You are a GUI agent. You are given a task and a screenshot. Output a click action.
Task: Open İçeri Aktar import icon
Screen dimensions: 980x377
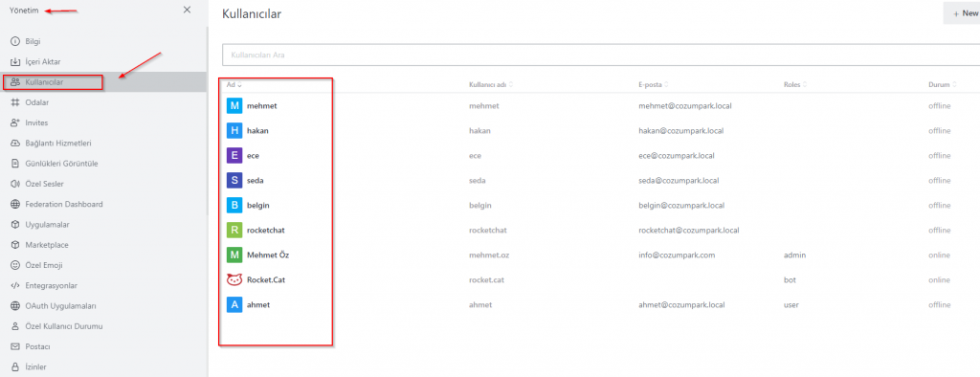(15, 62)
